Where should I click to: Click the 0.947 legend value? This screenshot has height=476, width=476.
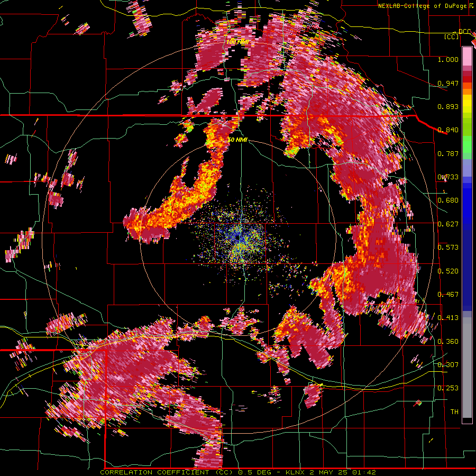tap(448, 83)
